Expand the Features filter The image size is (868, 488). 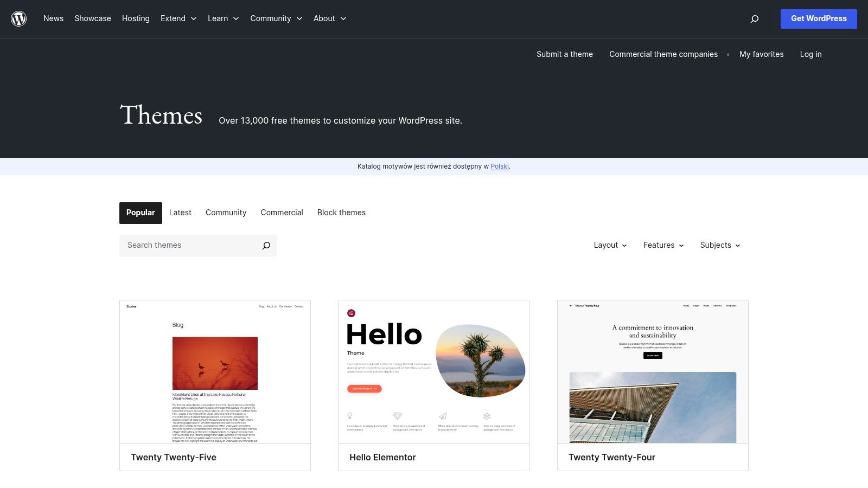(663, 245)
